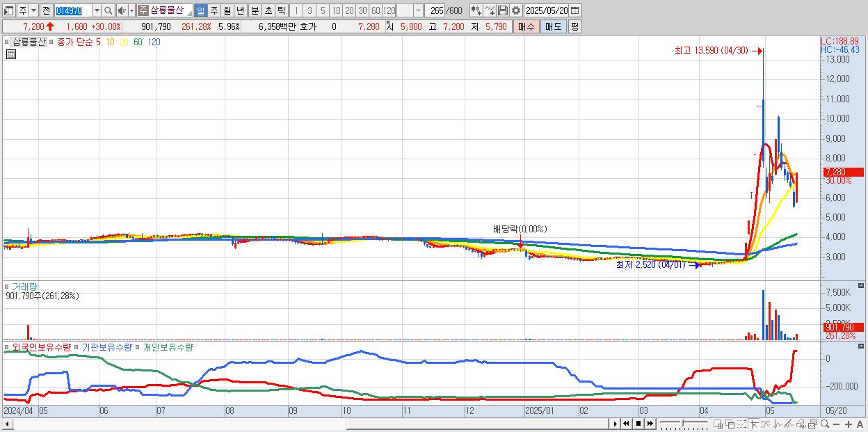This screenshot has width=868, height=432.
Task: Open the dropdown arrow beside the 주 button at the top left
Action: [33, 10]
